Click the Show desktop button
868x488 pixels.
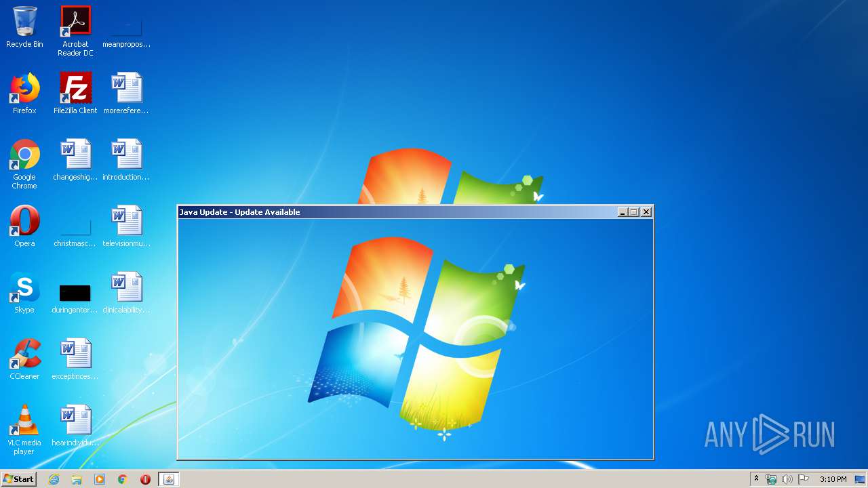[x=861, y=479]
